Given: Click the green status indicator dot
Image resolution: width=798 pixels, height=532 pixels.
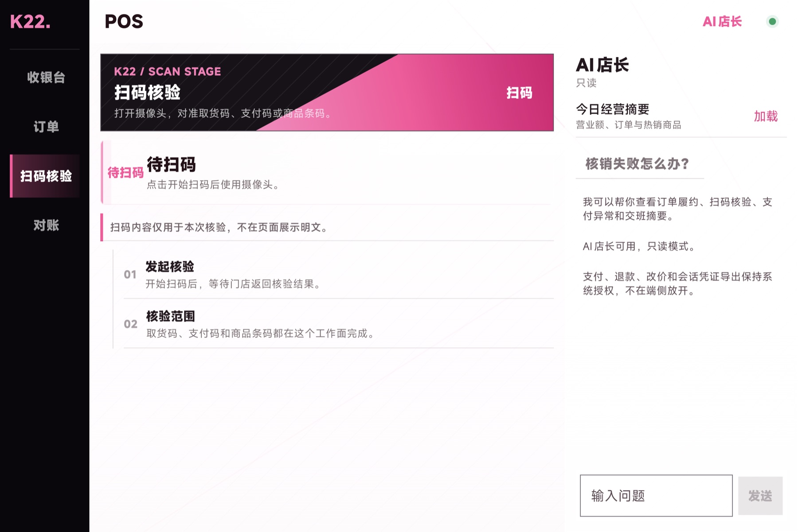Looking at the screenshot, I should click(772, 21).
